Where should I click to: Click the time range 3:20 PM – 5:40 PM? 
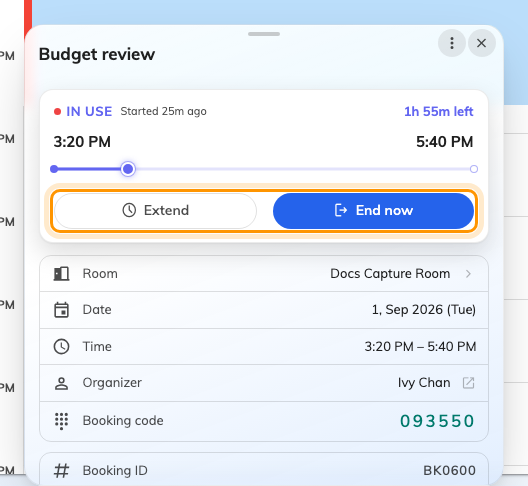click(x=420, y=347)
